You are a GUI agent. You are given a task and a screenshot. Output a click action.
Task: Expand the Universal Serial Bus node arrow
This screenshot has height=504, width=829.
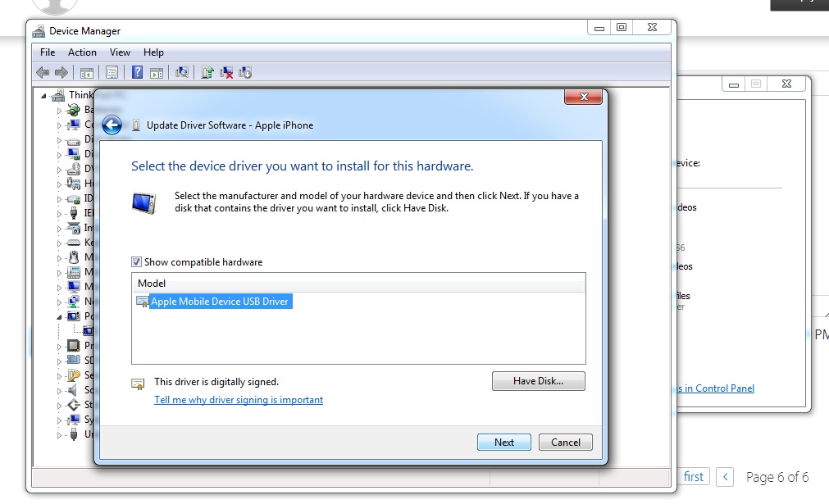(x=59, y=435)
